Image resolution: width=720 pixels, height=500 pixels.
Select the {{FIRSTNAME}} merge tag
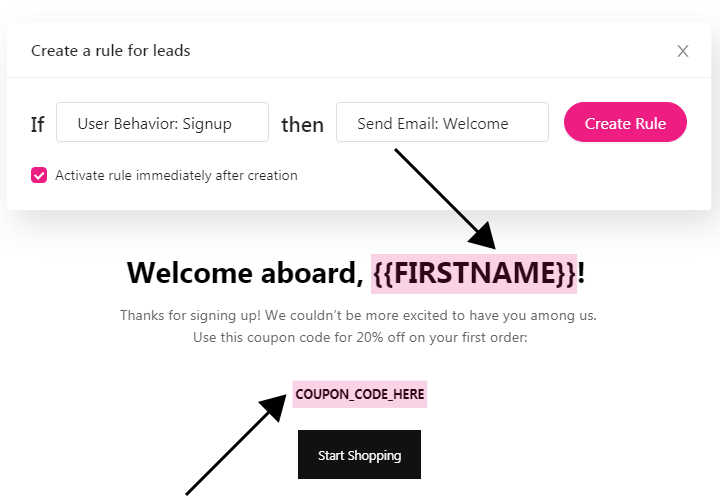coord(474,273)
